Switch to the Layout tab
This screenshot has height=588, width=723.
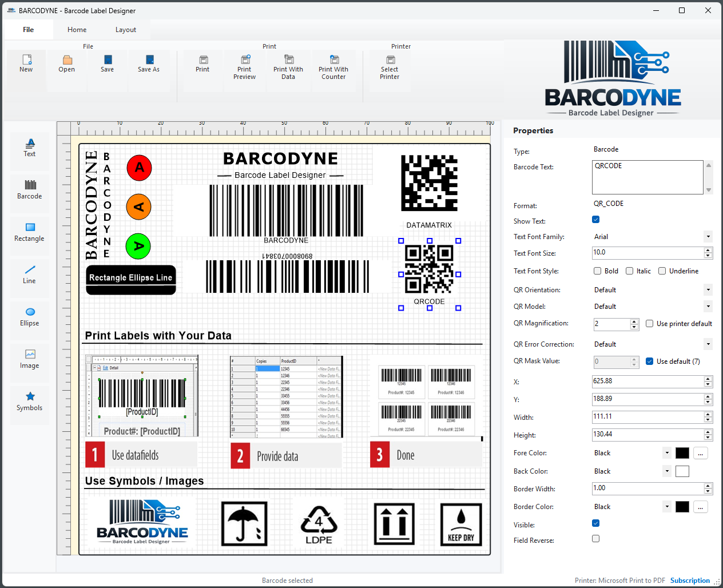pyautogui.click(x=125, y=29)
